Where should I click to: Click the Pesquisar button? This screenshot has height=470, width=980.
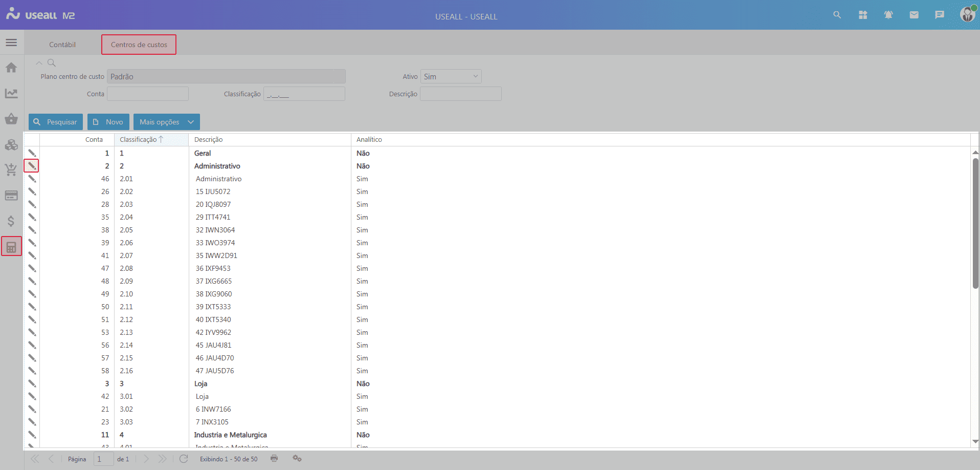pos(55,122)
